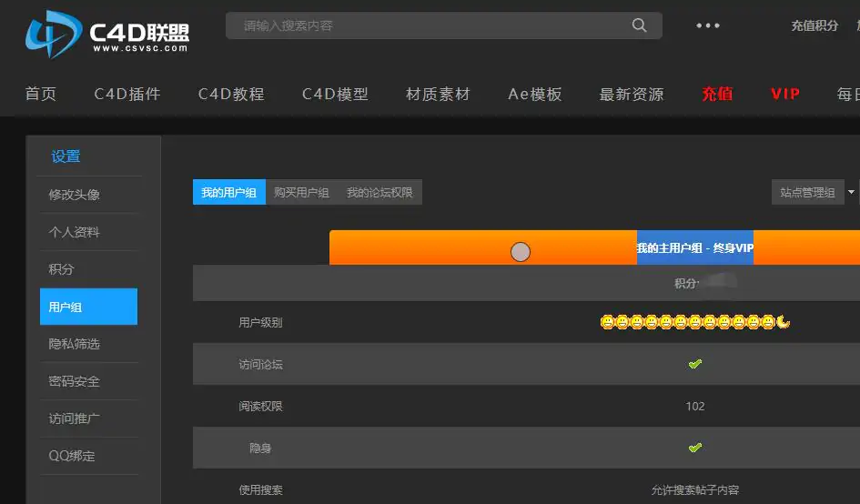The height and width of the screenshot is (504, 860).
Task: Click the 阅读权限 row label
Action: pos(260,407)
